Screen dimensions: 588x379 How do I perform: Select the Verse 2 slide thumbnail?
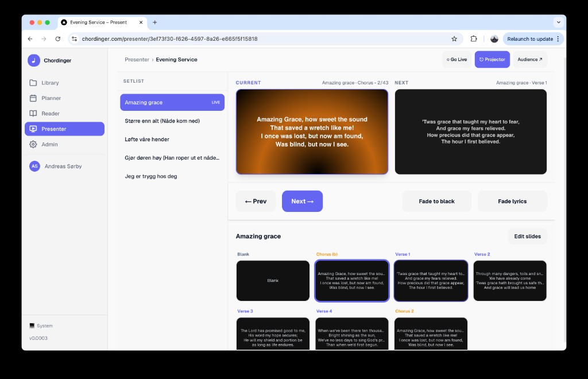tap(509, 280)
